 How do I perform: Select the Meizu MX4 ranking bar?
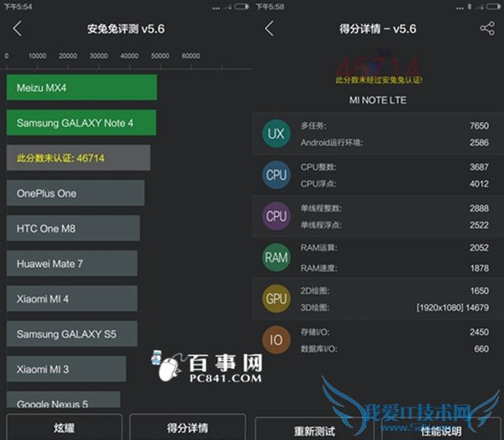(81, 87)
